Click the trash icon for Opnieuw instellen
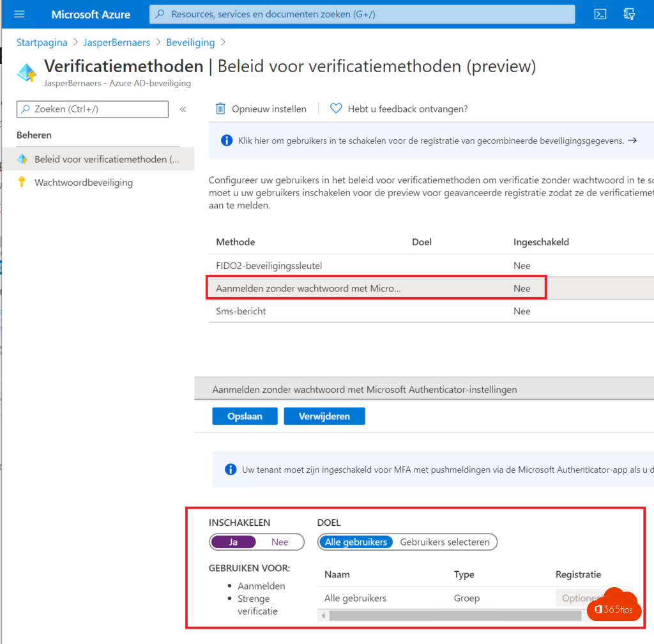654x644 pixels. [x=220, y=109]
